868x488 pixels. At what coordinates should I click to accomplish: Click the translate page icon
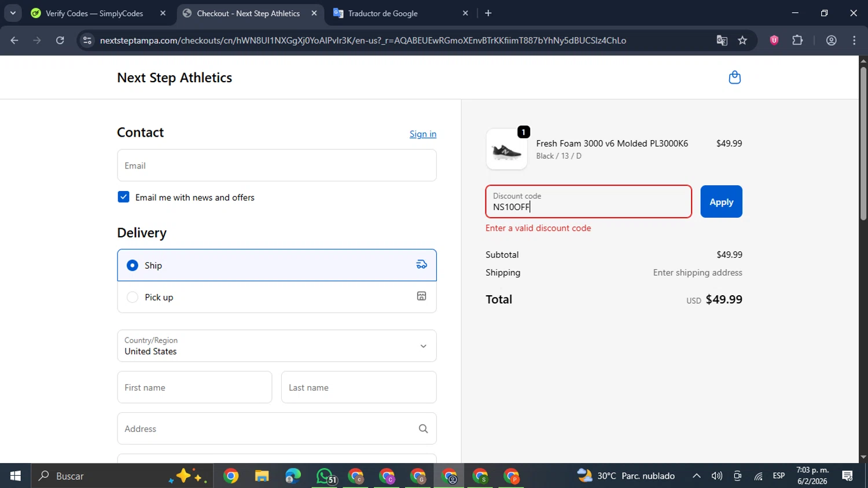722,41
